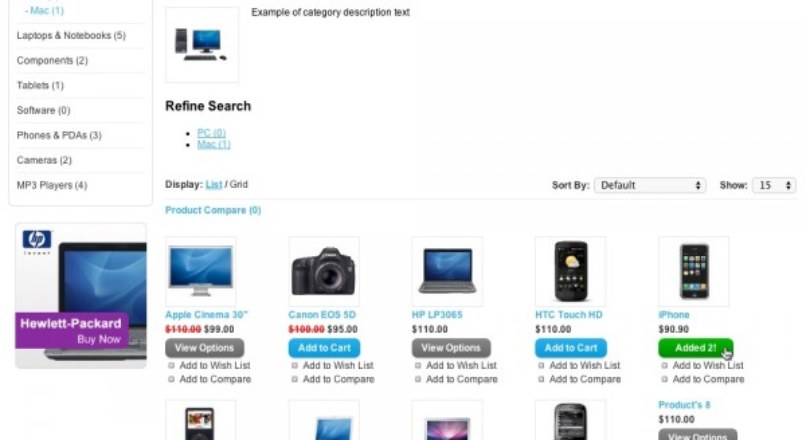This screenshot has width=806, height=440.
Task: Click View Options for HP LP3065
Action: click(451, 348)
